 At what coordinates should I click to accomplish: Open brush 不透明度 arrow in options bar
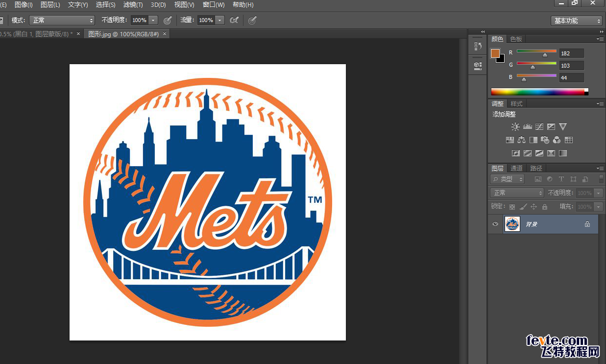tap(153, 20)
